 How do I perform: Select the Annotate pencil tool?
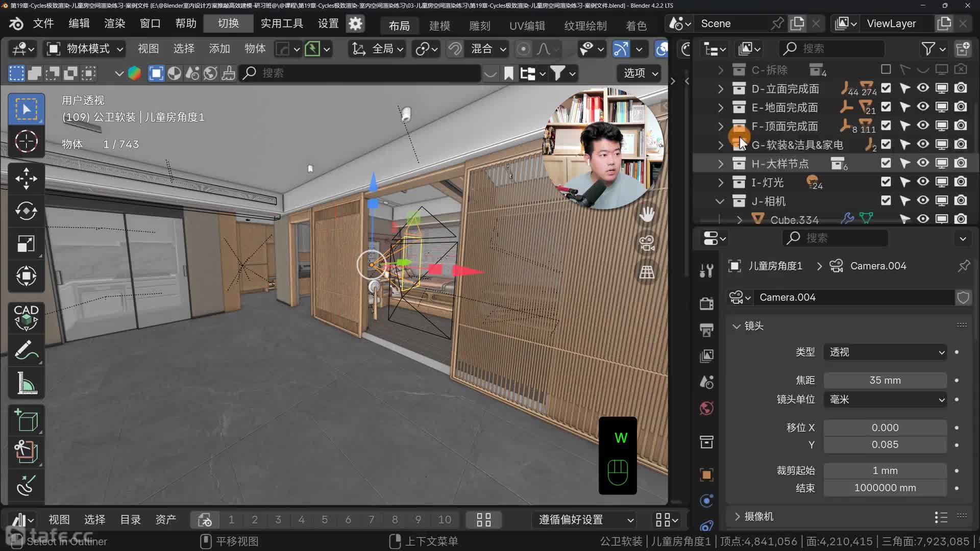[26, 350]
